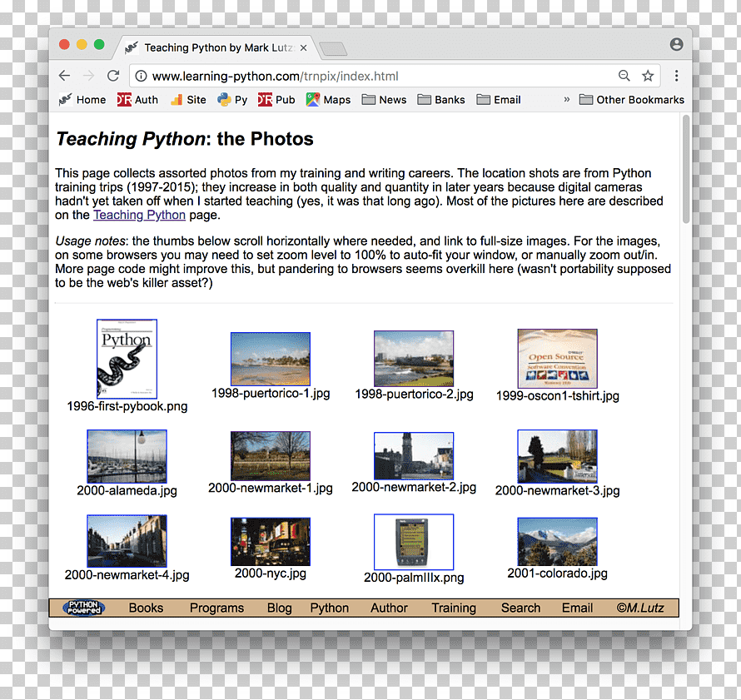Open the Python footer link
The height and width of the screenshot is (700, 741).
(330, 608)
